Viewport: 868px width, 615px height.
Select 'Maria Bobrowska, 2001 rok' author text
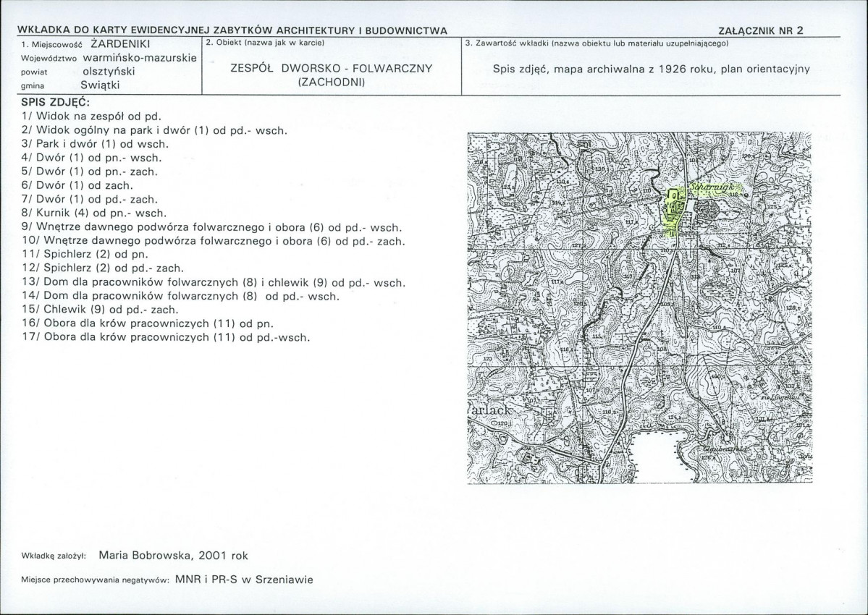coord(173,555)
